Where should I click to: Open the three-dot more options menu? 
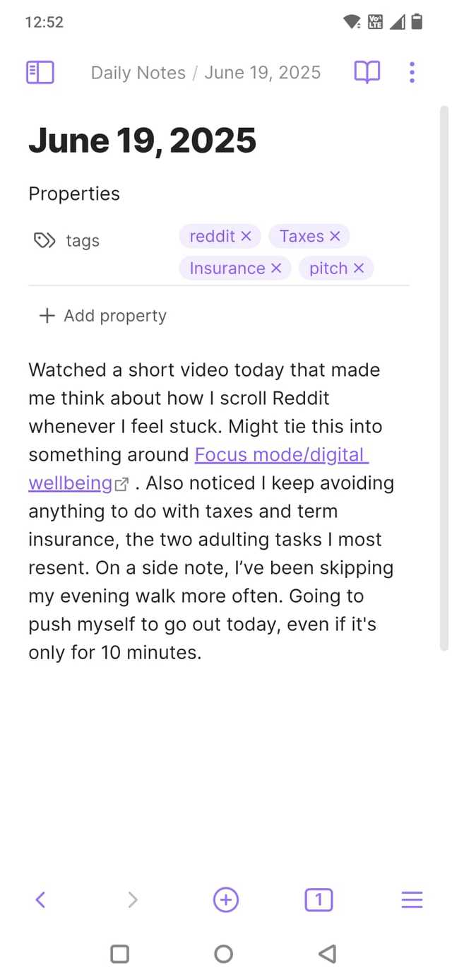pyautogui.click(x=412, y=72)
